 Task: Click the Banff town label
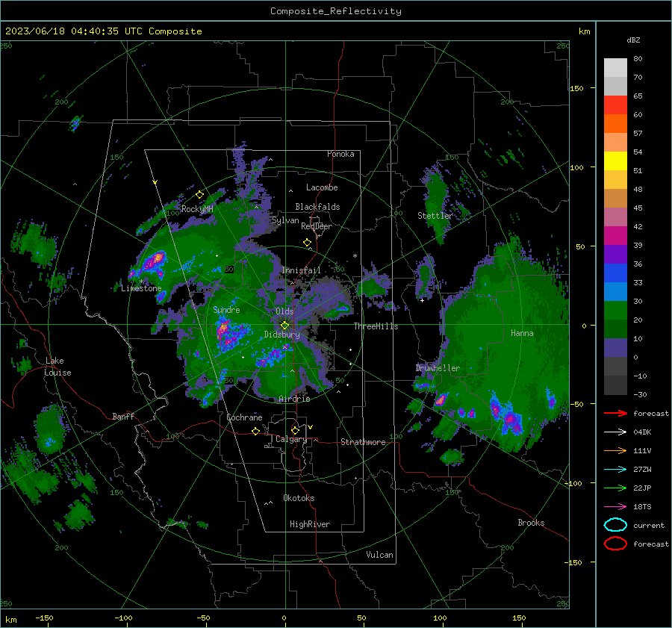coord(123,416)
